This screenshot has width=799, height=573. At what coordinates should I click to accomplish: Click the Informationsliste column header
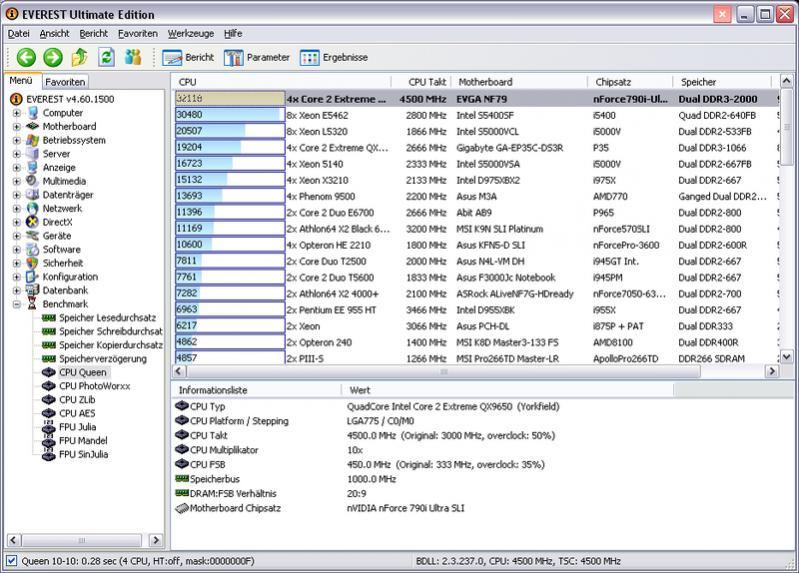[256, 390]
